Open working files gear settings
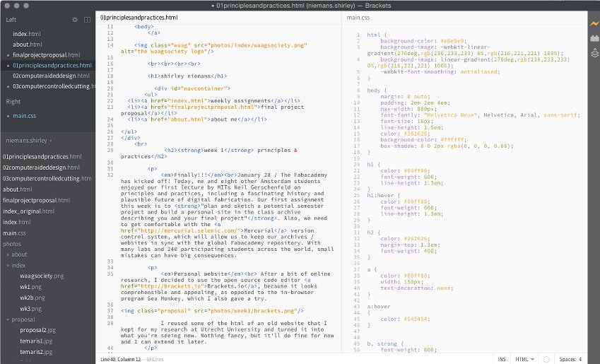This screenshot has width=600, height=364. click(x=75, y=20)
